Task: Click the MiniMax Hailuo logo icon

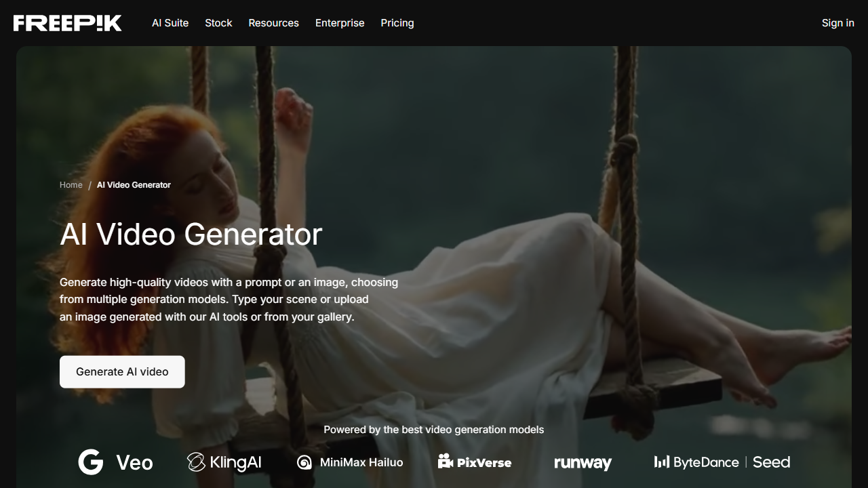Action: (304, 462)
